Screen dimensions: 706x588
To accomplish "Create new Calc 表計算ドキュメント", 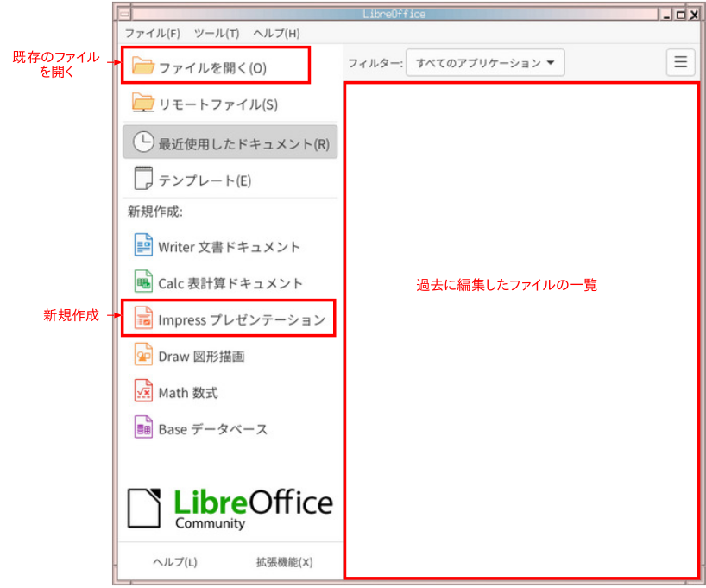I will click(230, 283).
